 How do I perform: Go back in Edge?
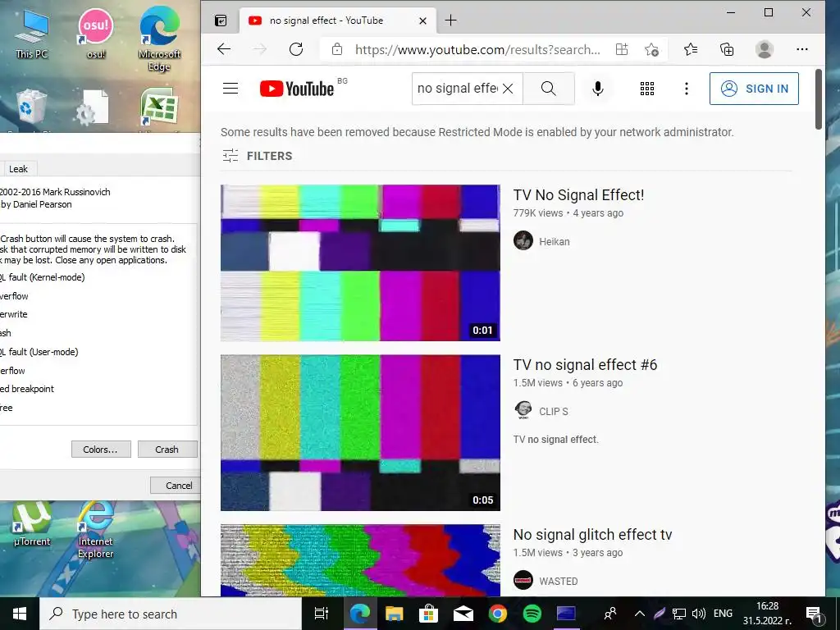(224, 49)
